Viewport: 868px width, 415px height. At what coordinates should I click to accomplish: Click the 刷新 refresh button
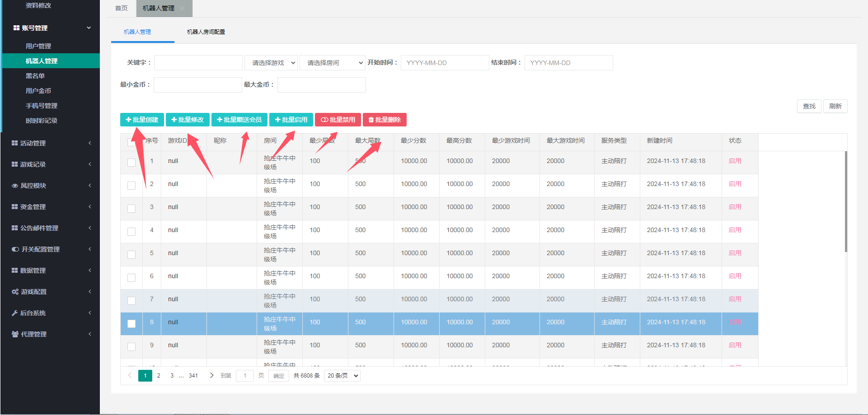click(835, 106)
